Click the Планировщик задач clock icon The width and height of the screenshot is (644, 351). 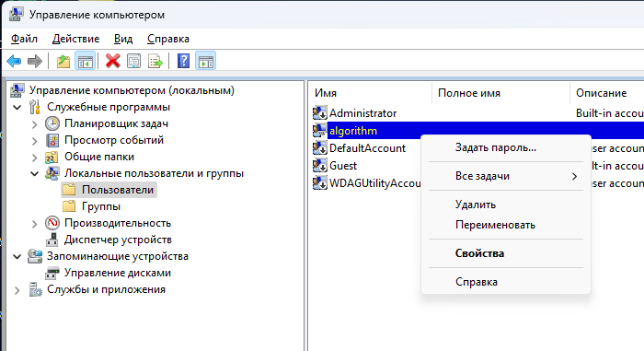click(x=52, y=123)
